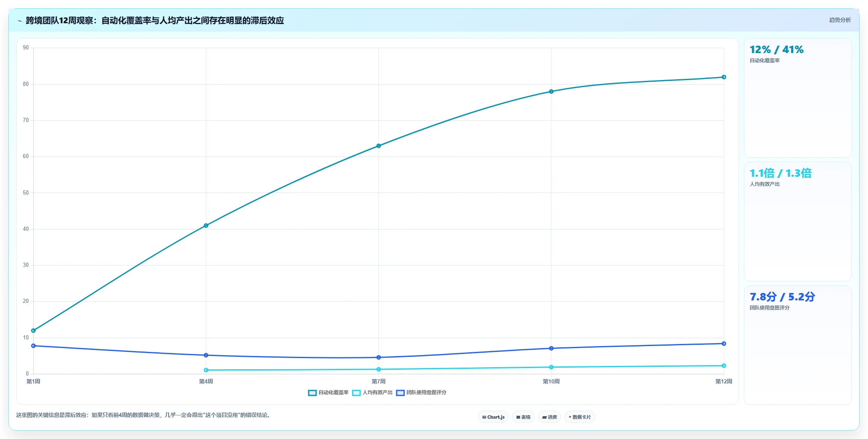
Task: Click willingness score point at 第10周
Action: point(551,349)
